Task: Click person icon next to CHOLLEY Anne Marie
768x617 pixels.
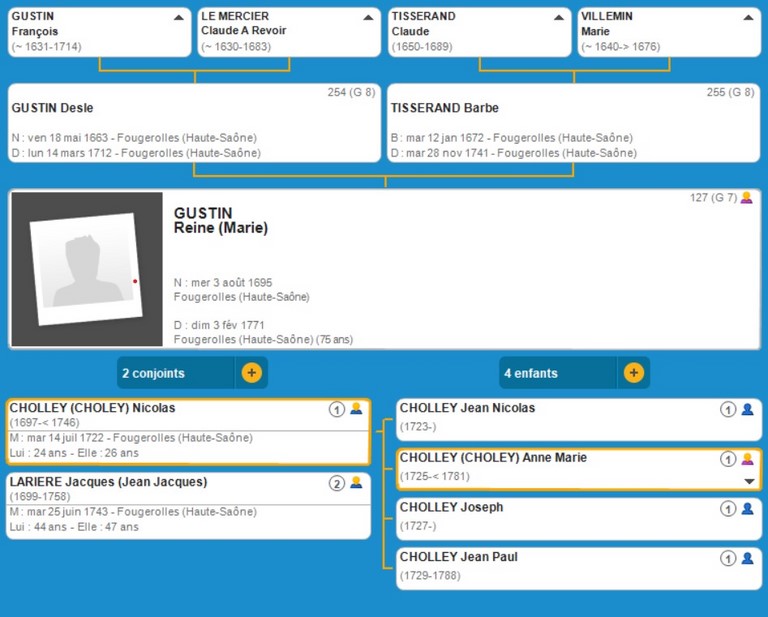Action: coord(747,459)
